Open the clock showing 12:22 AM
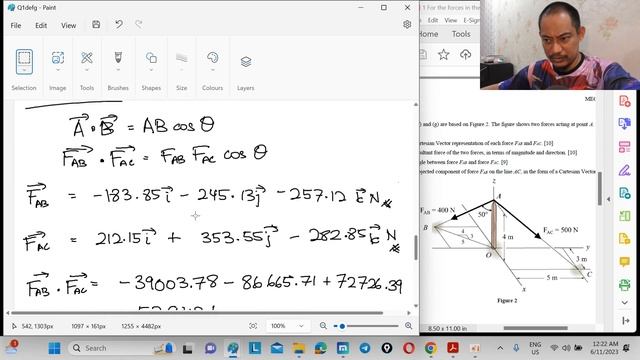 605,348
